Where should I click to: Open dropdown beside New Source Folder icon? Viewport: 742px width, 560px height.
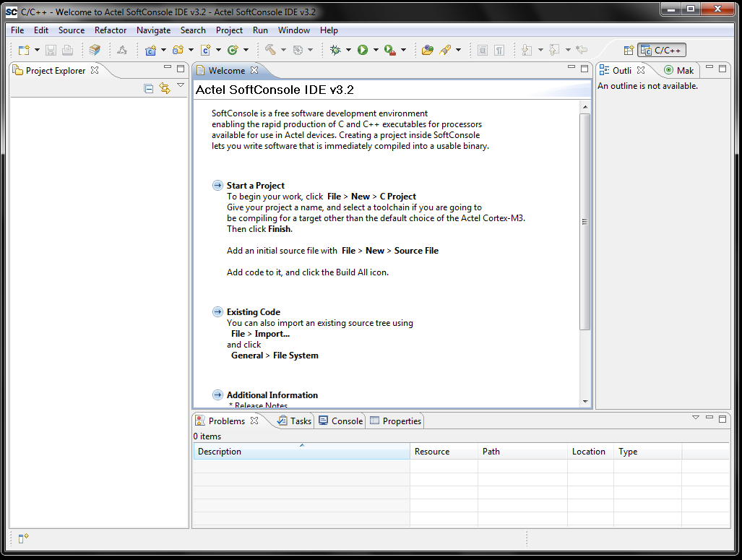(x=191, y=50)
